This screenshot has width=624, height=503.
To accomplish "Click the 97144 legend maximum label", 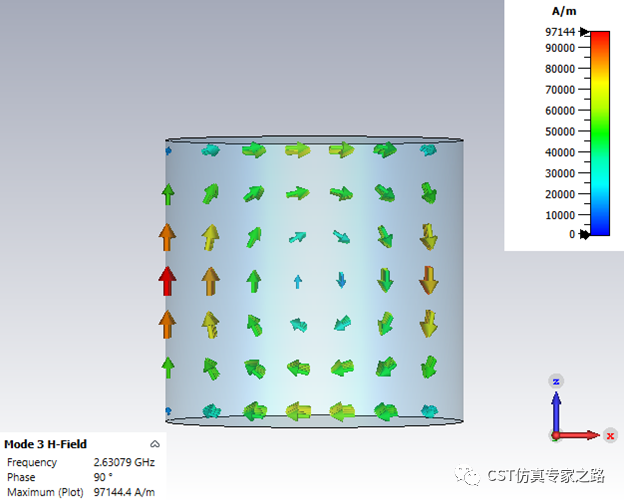I will point(560,32).
